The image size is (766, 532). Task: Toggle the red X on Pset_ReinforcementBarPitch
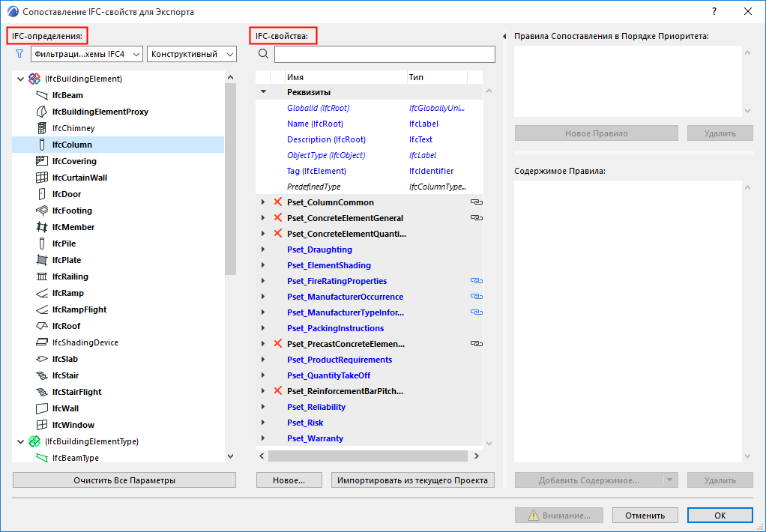point(278,391)
